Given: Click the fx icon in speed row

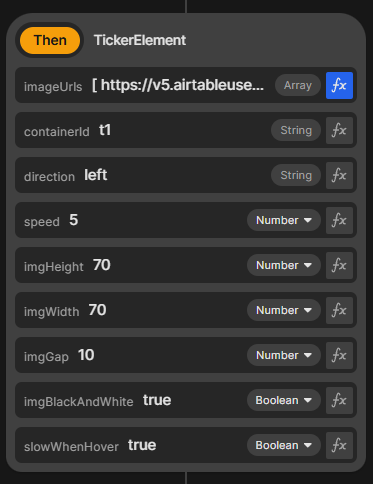Looking at the screenshot, I should (339, 220).
